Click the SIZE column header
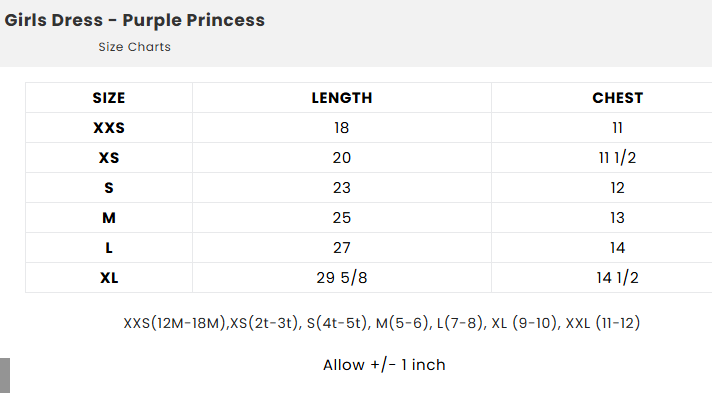The image size is (712, 393). 109,98
